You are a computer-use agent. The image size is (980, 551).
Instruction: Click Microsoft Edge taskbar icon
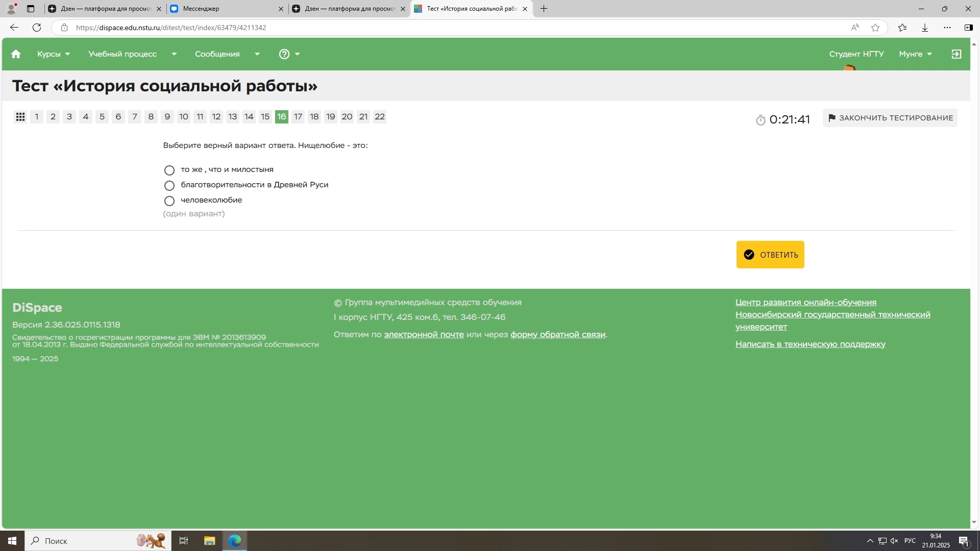[235, 541]
